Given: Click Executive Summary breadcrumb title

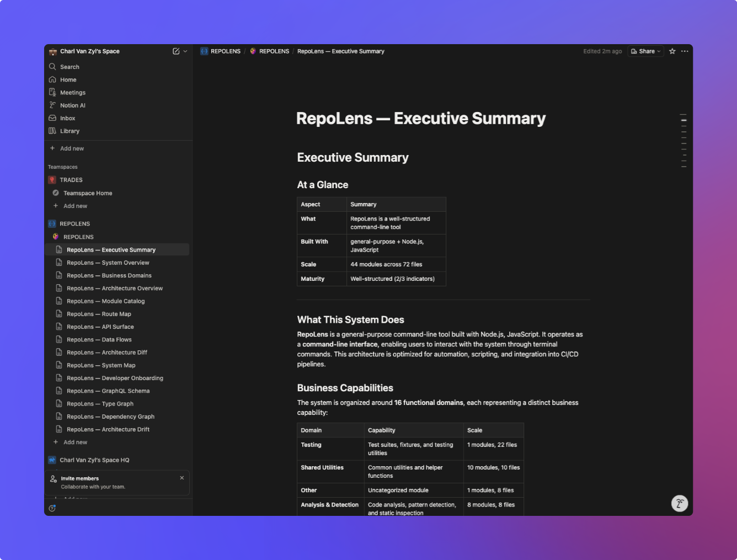Looking at the screenshot, I should pyautogui.click(x=341, y=51).
